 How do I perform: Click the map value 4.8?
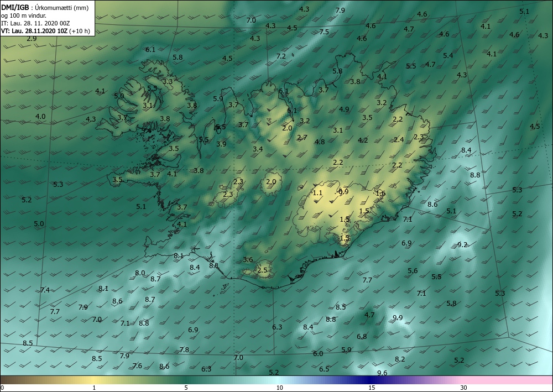pos(320,142)
